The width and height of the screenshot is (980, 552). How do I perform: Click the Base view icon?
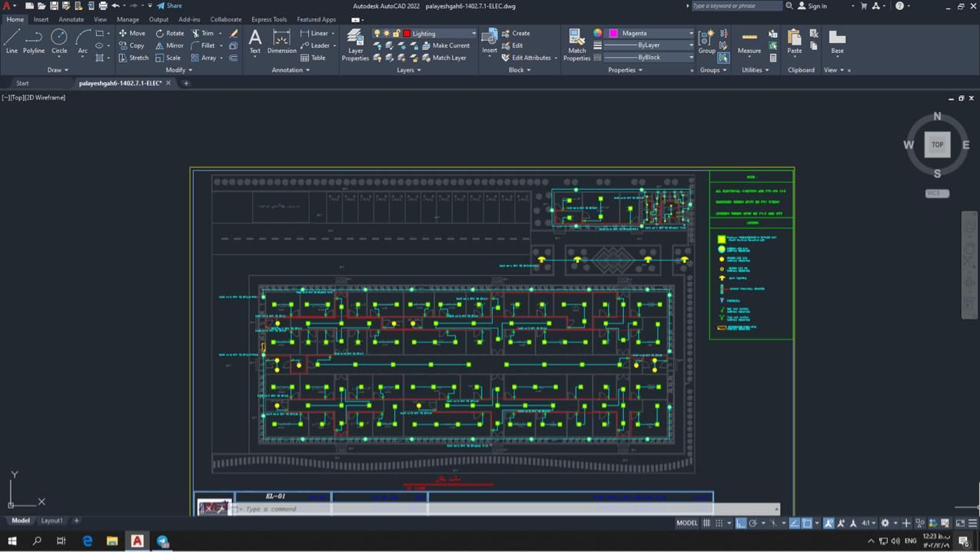[x=837, y=42]
